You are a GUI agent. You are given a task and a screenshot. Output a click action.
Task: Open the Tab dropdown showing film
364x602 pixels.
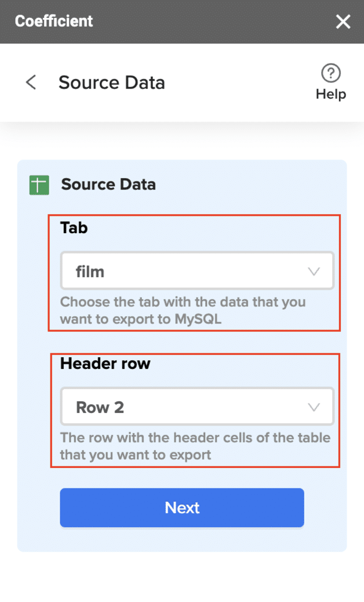click(x=197, y=271)
